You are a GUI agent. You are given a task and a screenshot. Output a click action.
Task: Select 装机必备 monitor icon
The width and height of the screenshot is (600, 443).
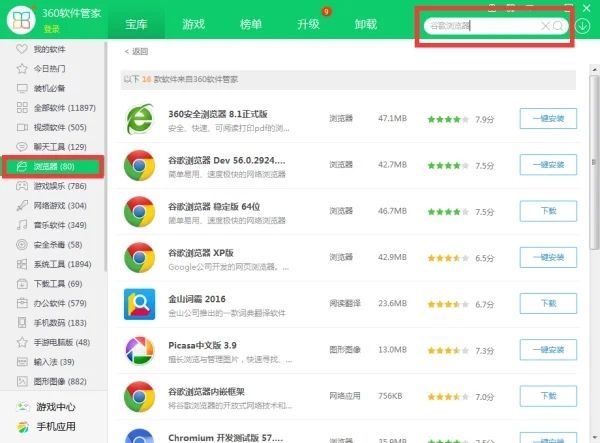pyautogui.click(x=22, y=88)
